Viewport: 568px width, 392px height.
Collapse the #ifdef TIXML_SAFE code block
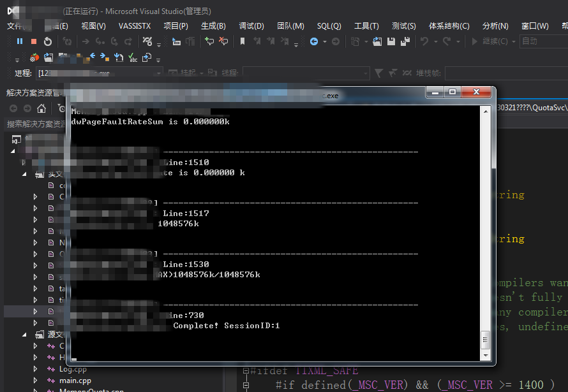[245, 371]
